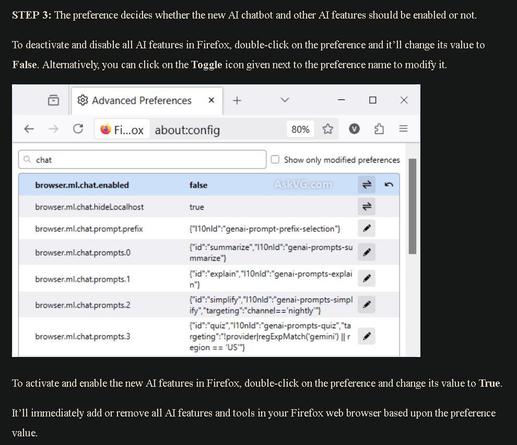Open the Extensions puzzle icon
517x445 pixels.
click(379, 129)
